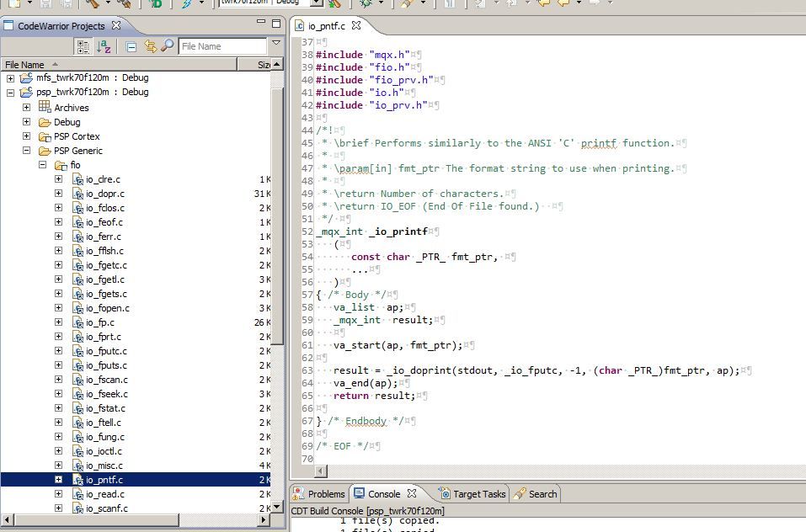Focus the File Name filter field
The height and width of the screenshot is (532, 806).
(x=222, y=46)
